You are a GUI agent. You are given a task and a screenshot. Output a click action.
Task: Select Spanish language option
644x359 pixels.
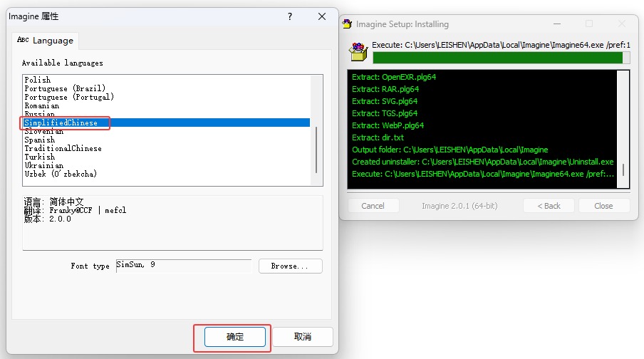click(39, 140)
